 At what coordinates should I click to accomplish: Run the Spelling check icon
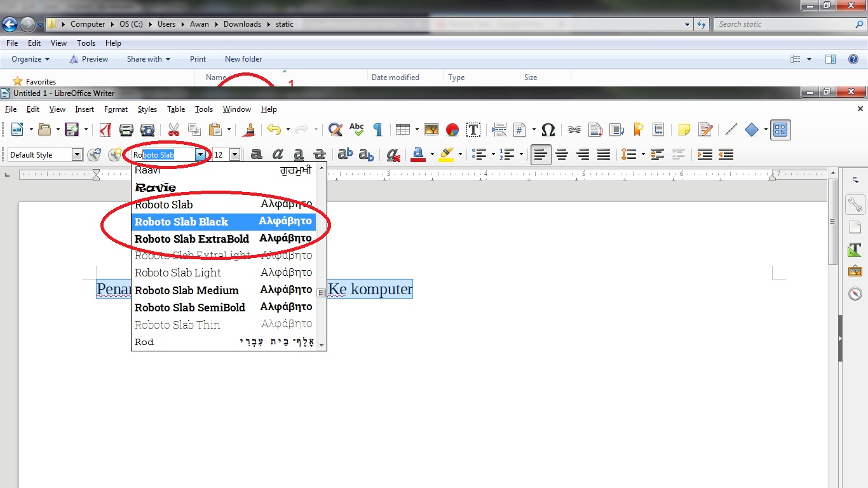click(356, 130)
